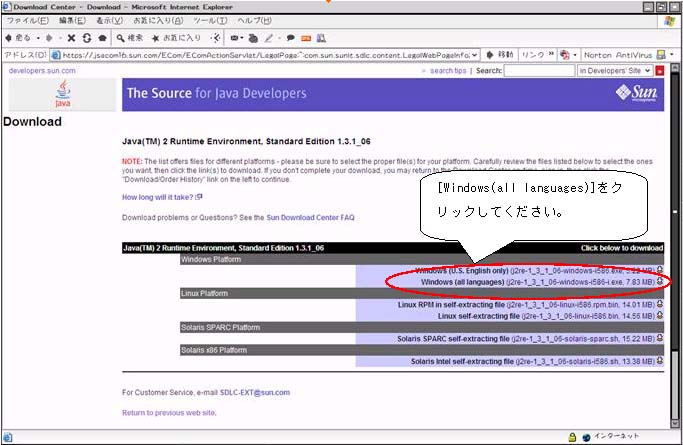Click the Refresh page toolbar icon
This screenshot has width=683, height=445.
(88, 37)
